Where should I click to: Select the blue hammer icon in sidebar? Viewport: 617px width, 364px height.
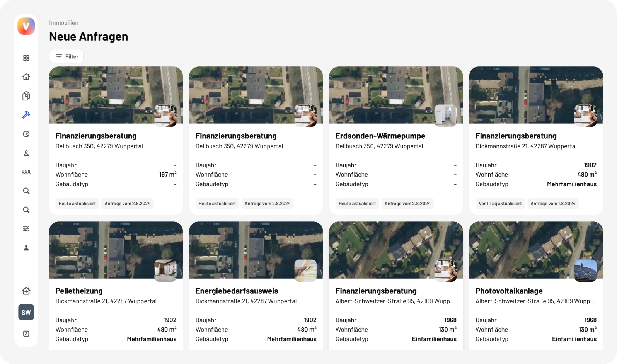[26, 115]
